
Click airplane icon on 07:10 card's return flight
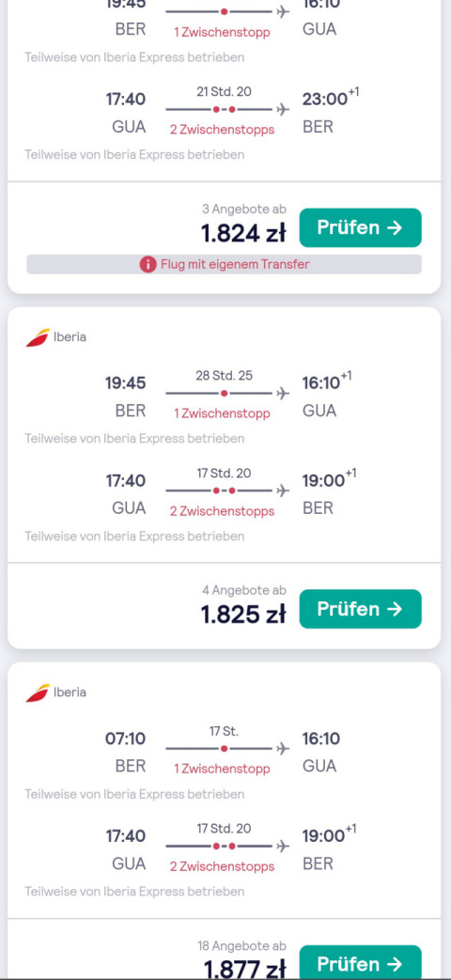[283, 847]
